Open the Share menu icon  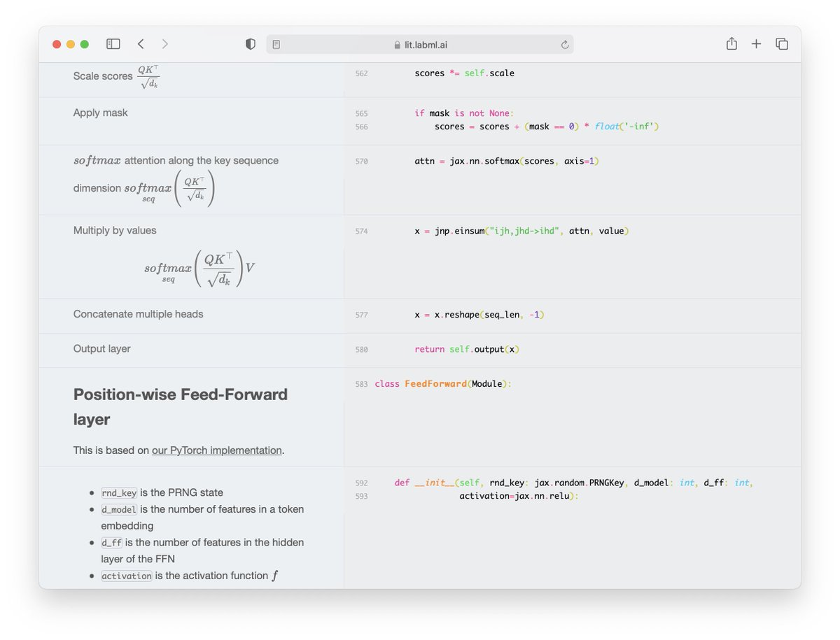point(731,43)
